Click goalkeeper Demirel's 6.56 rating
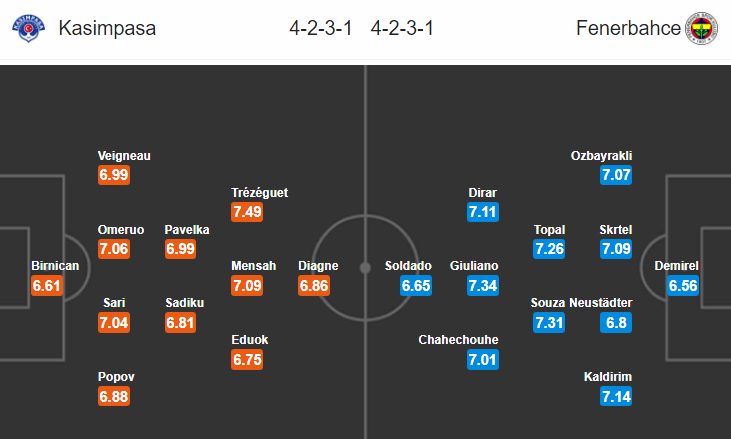This screenshot has width=731, height=439. (683, 286)
